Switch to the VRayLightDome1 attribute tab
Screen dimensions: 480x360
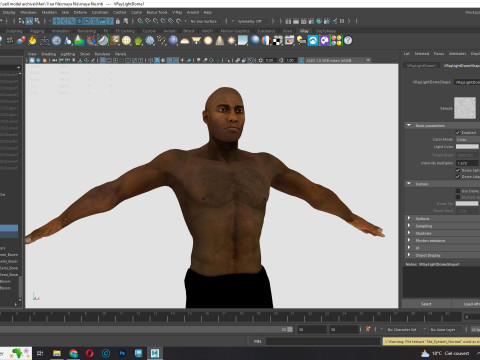click(421, 65)
